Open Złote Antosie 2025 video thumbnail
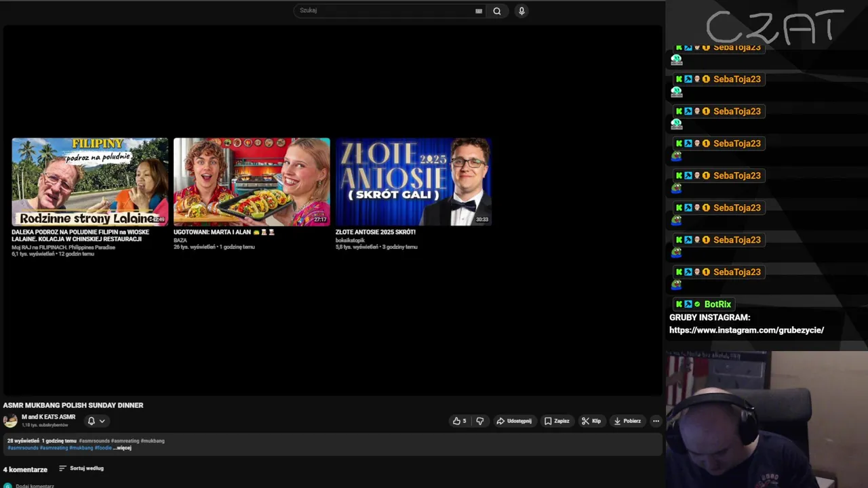 pos(413,182)
